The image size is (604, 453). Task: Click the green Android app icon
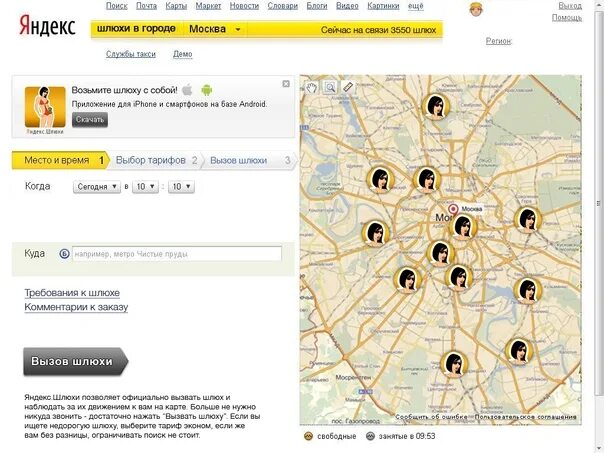(207, 91)
